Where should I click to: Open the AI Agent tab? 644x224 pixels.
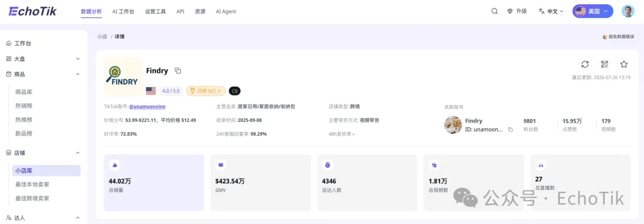coord(226,11)
